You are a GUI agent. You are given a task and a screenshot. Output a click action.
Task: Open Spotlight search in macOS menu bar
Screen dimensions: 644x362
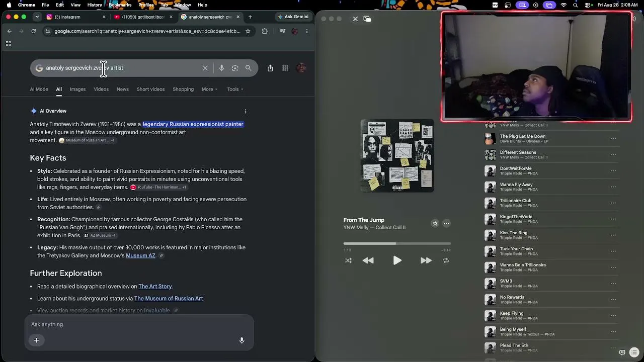point(576,5)
